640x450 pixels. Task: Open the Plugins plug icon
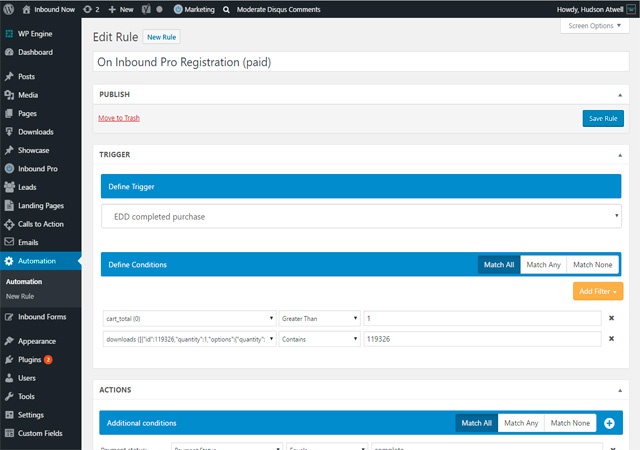click(x=9, y=360)
